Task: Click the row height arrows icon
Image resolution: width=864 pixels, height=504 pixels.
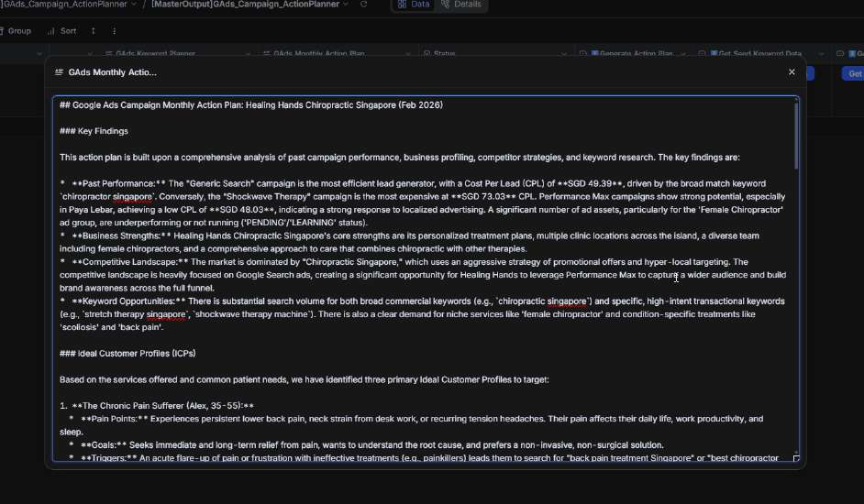Action: pos(94,31)
